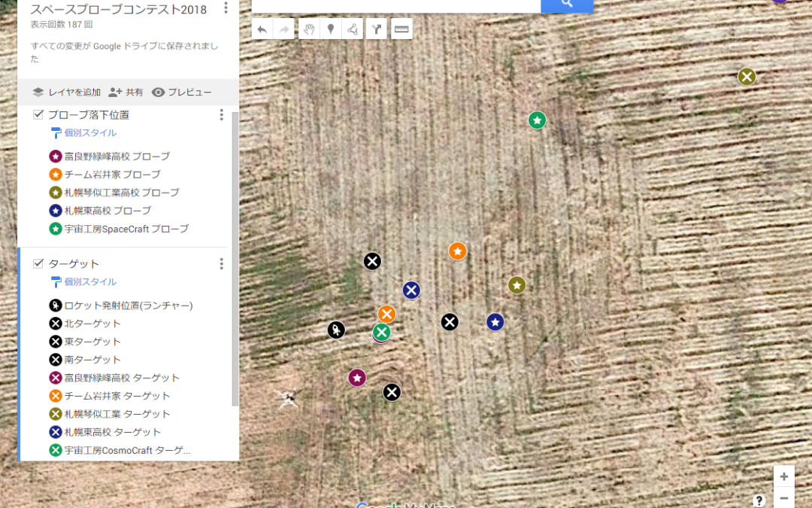Click the map search input field

[x=395, y=5]
